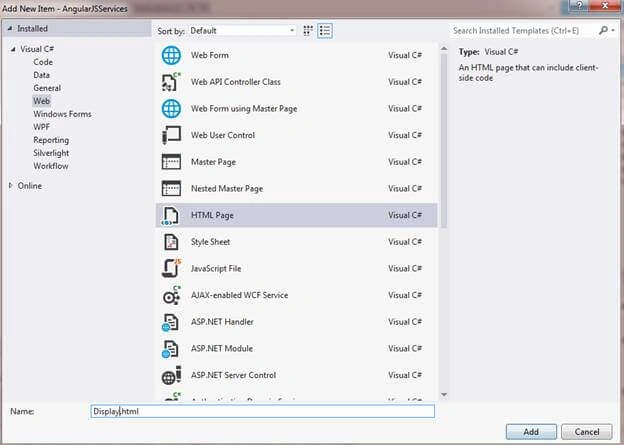Pick the Nested Master Page icon
The image size is (624, 445).
pos(171,189)
